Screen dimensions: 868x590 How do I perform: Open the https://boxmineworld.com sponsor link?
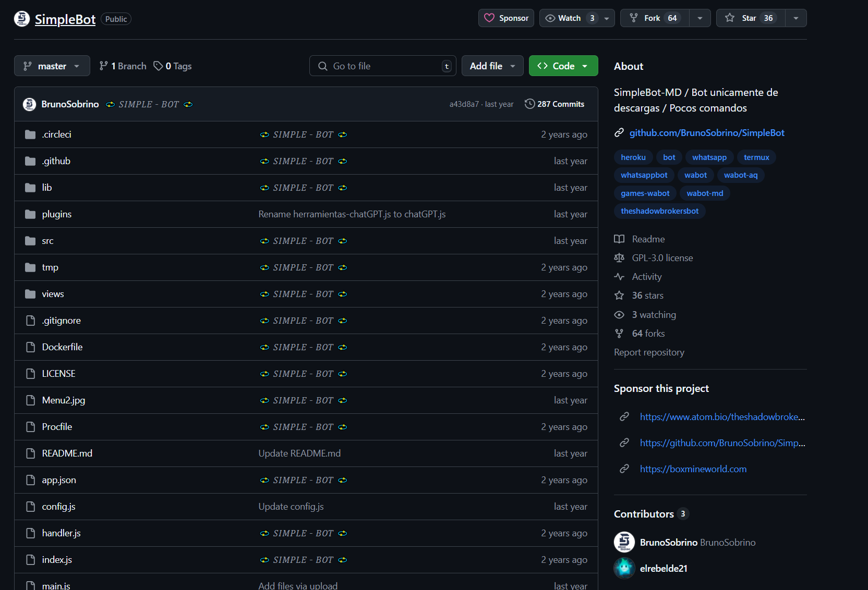pyautogui.click(x=693, y=469)
